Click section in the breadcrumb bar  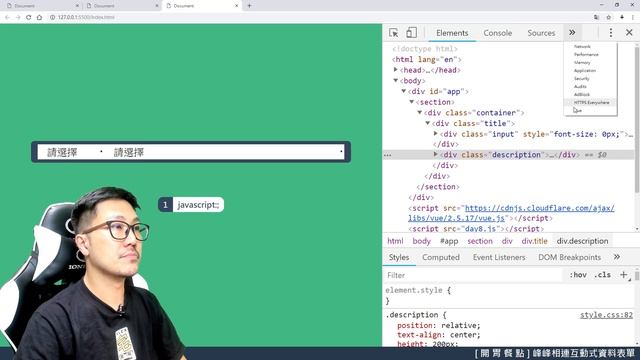coord(480,241)
